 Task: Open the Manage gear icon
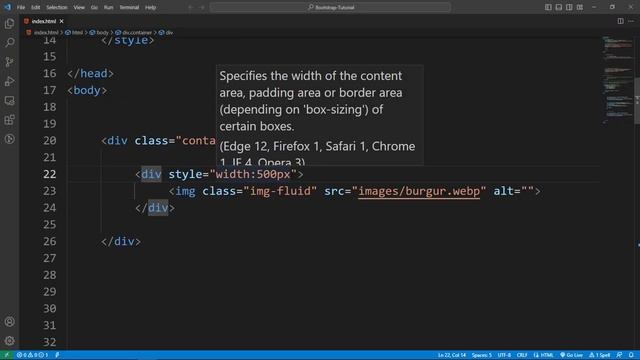click(9, 340)
